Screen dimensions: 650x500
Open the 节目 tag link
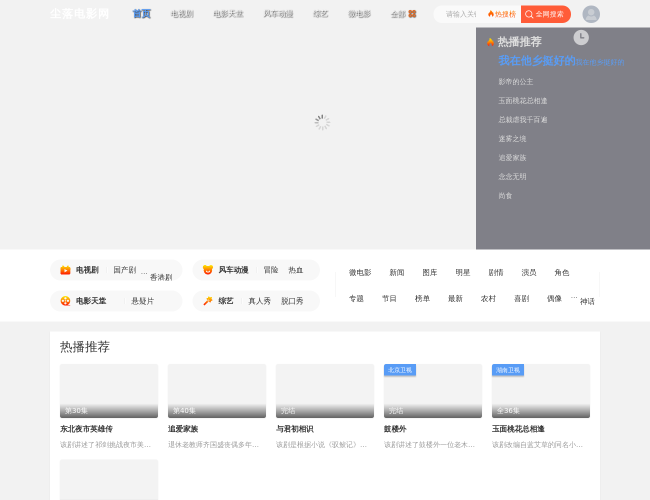pyautogui.click(x=389, y=299)
